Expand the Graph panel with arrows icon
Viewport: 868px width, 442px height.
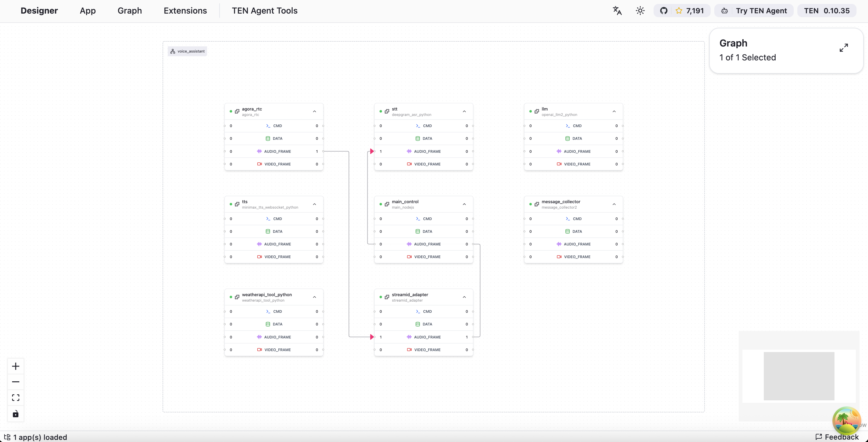(844, 48)
